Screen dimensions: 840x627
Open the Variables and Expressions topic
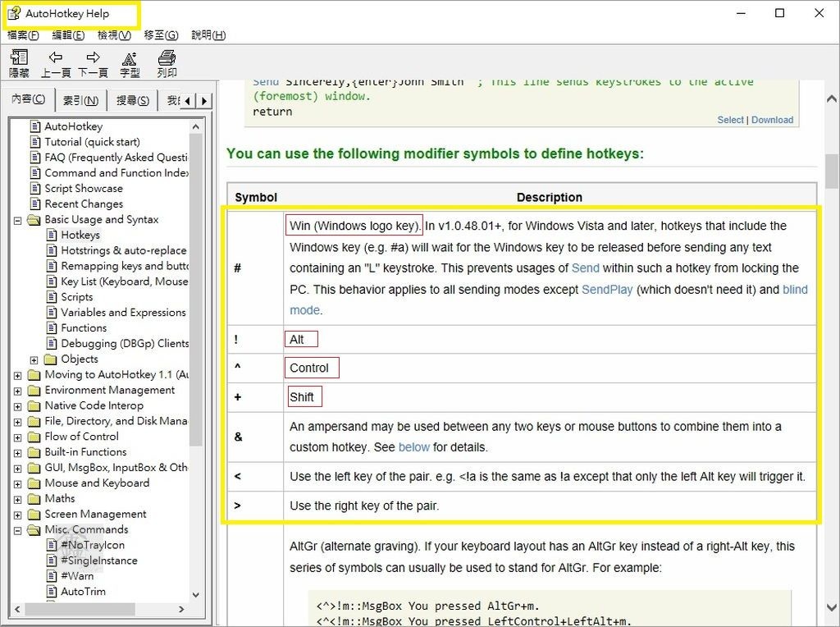[x=123, y=313]
